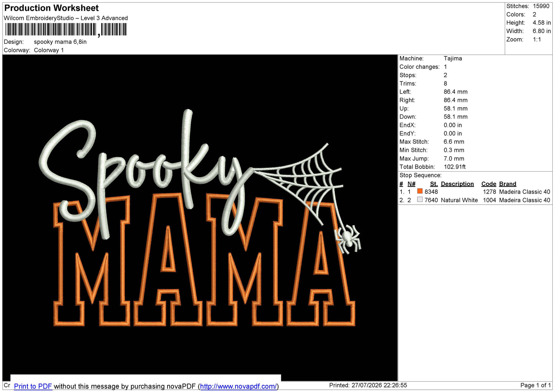555x392 pixels.
Task: Click the design name 'spooky mama 6,8in'
Action: 60,42
